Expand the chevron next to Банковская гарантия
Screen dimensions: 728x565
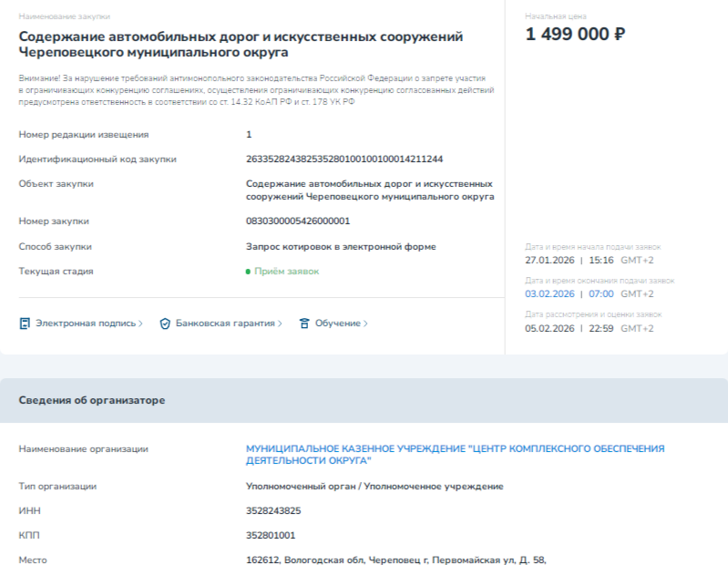pyautogui.click(x=280, y=324)
